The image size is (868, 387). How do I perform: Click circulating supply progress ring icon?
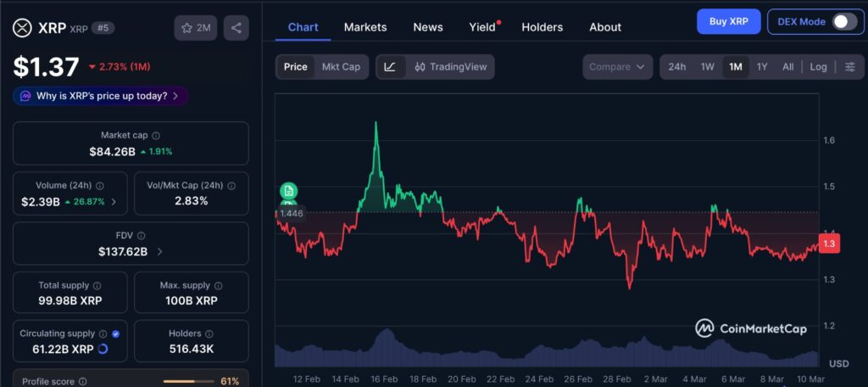[x=103, y=349]
